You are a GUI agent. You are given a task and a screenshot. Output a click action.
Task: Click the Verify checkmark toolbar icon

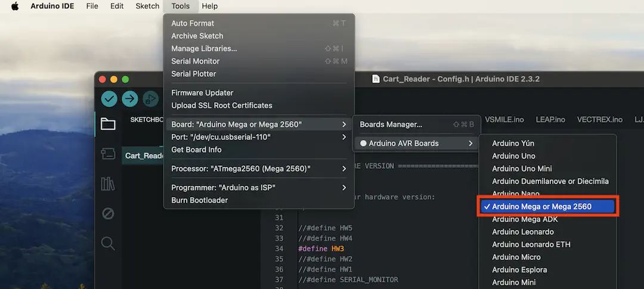[109, 99]
